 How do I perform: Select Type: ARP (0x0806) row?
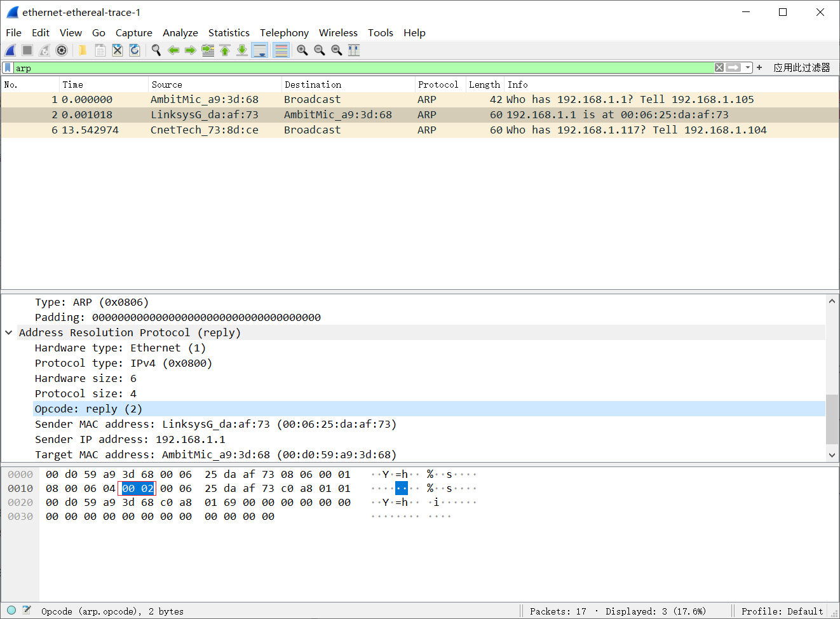(429, 302)
